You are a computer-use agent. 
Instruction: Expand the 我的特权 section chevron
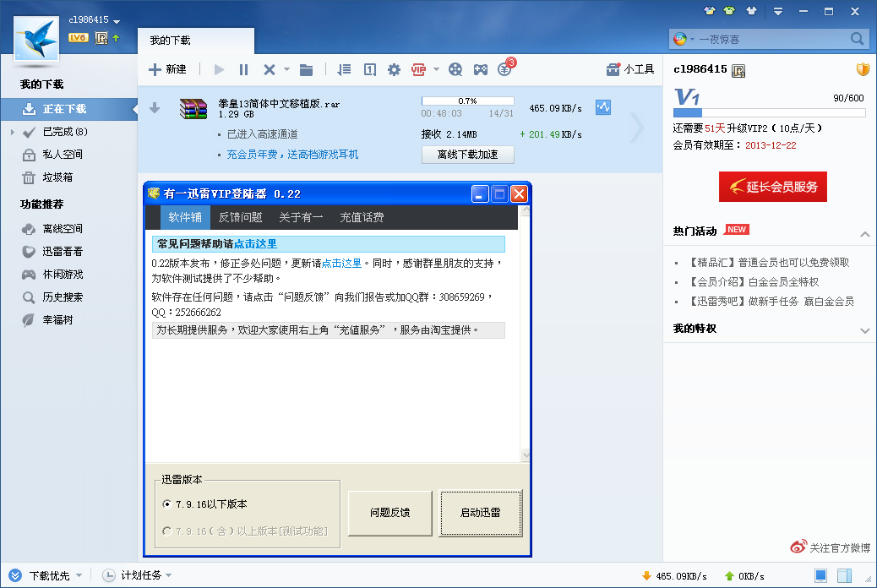[x=864, y=330]
